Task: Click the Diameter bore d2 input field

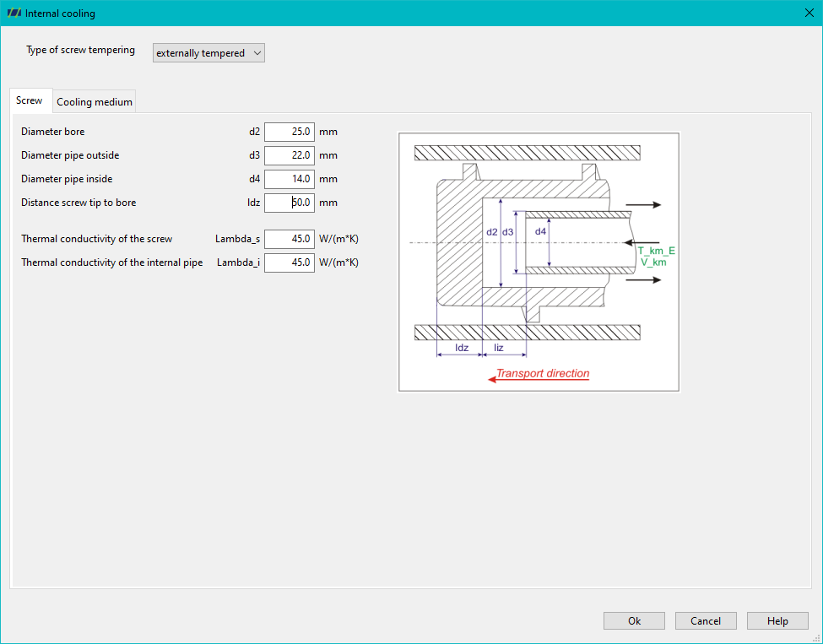Action: [x=290, y=132]
